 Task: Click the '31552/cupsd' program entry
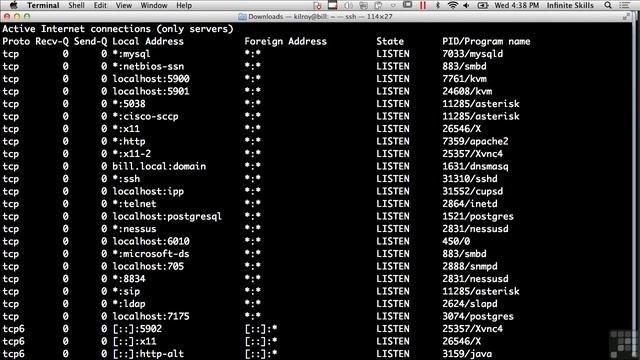[473, 191]
